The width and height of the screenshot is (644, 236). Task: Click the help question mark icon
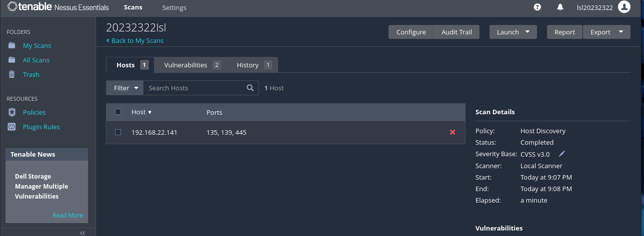pos(537,7)
